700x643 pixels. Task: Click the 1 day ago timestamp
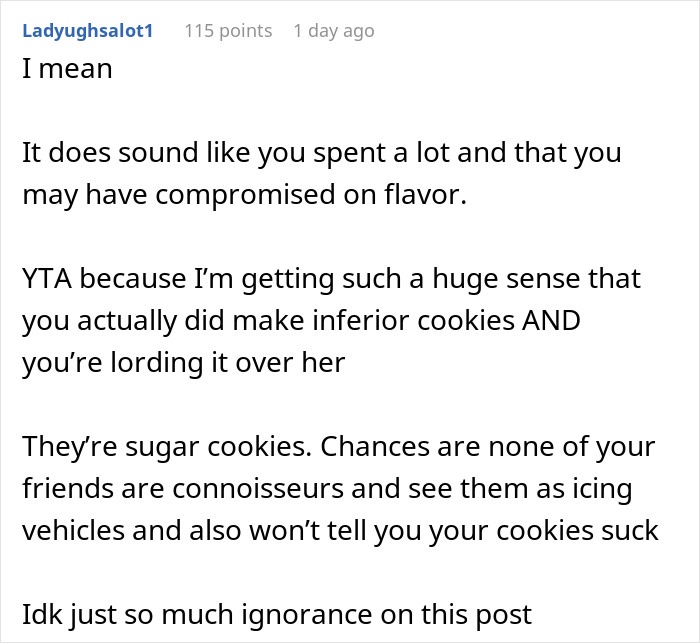pos(334,31)
